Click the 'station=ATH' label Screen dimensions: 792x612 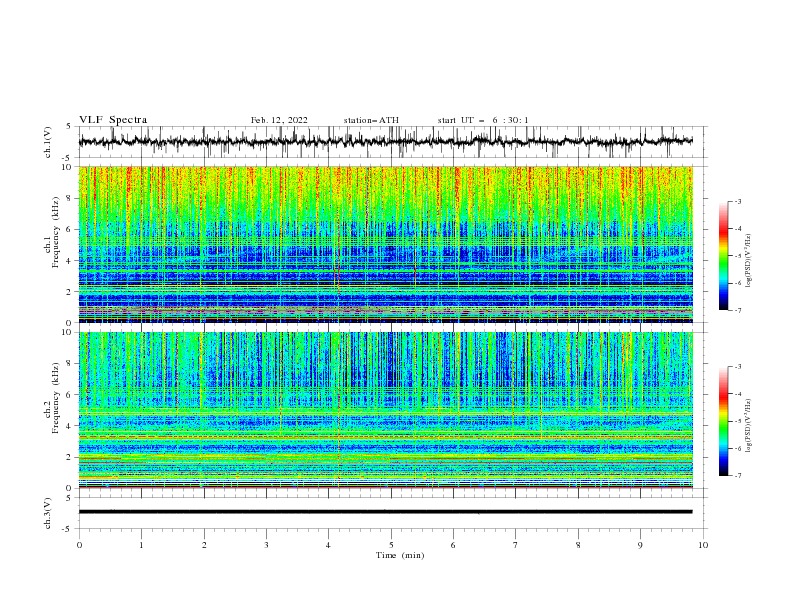371,120
